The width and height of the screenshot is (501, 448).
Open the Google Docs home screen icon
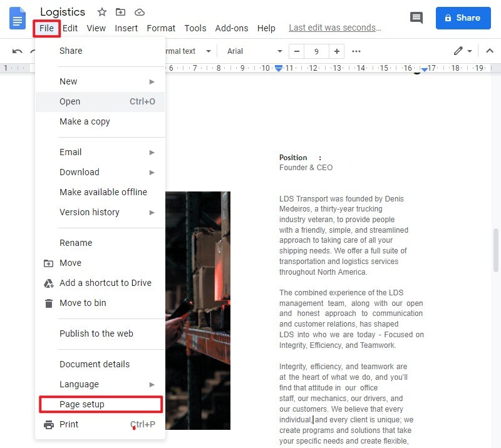[x=16, y=19]
